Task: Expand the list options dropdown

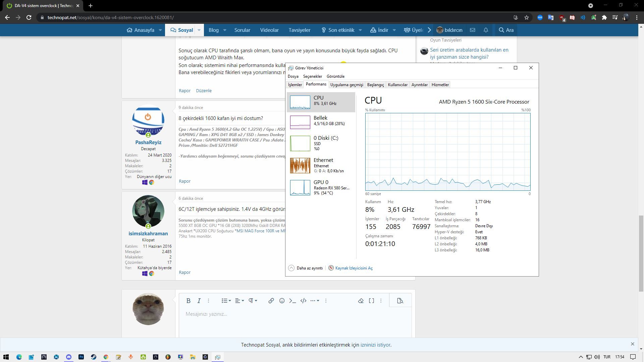Action: tap(226, 301)
